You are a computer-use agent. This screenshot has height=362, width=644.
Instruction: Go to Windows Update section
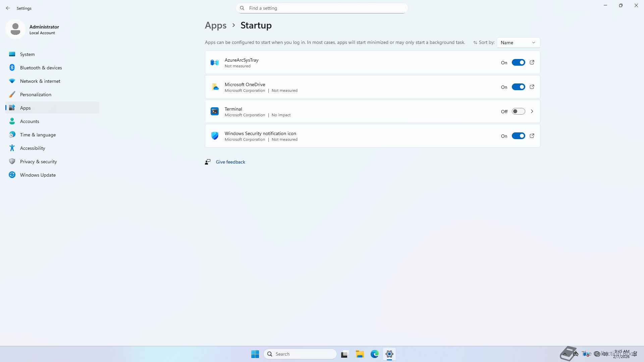coord(38,175)
